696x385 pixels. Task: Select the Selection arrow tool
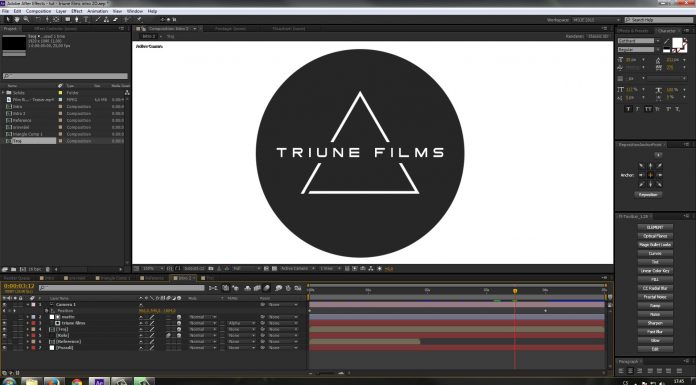pyautogui.click(x=8, y=20)
